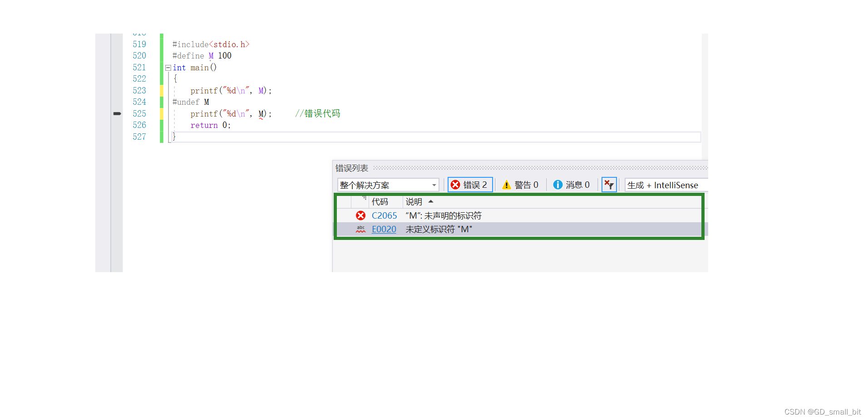Collapse the main() function fold marker

tap(168, 68)
